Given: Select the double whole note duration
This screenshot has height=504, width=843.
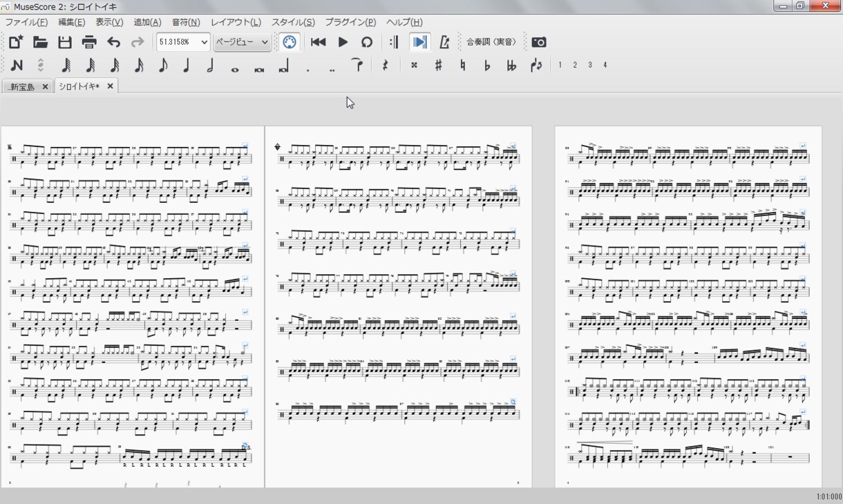Looking at the screenshot, I should tap(259, 68).
